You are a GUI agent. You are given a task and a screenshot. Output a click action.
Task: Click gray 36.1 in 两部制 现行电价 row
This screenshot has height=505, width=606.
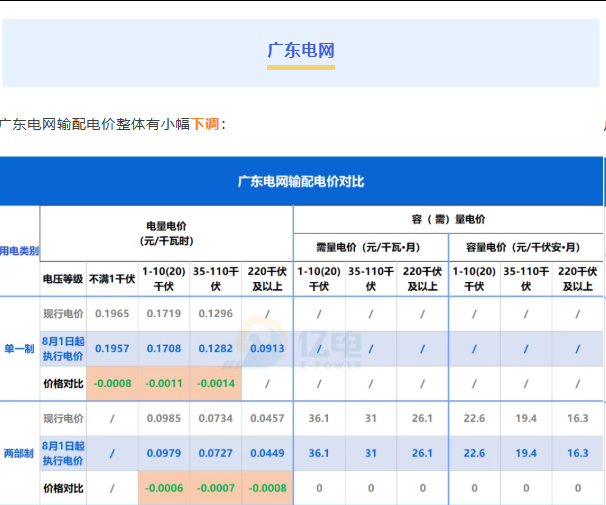319,418
